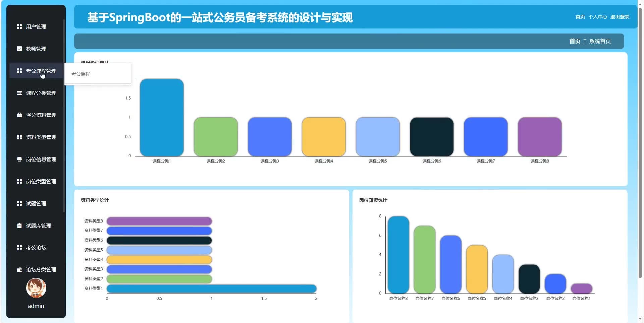Click the 岗位类型管理 grid icon
The width and height of the screenshot is (644, 323).
[x=19, y=181]
